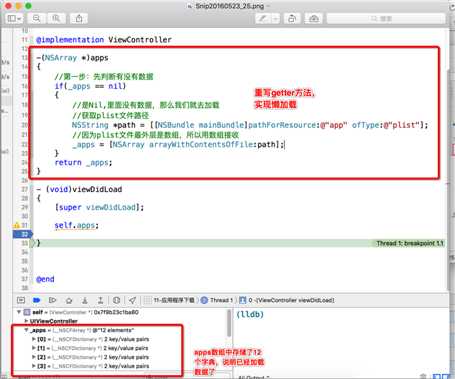The width and height of the screenshot is (455, 379).
Task: Open the All Output console filter
Action: pos(254,377)
